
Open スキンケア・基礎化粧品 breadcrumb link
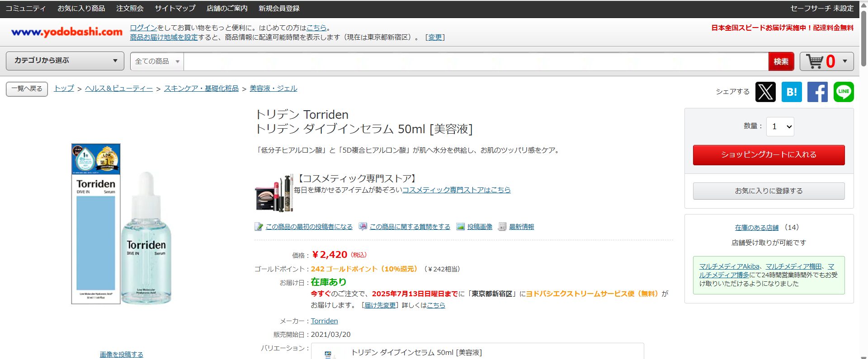(201, 89)
